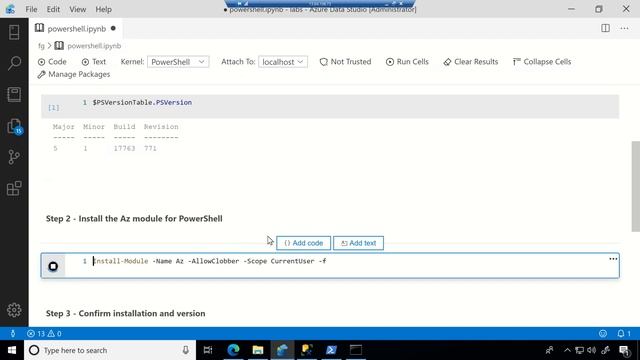Open the Install-Module cell options menu

pyautogui.click(x=613, y=259)
